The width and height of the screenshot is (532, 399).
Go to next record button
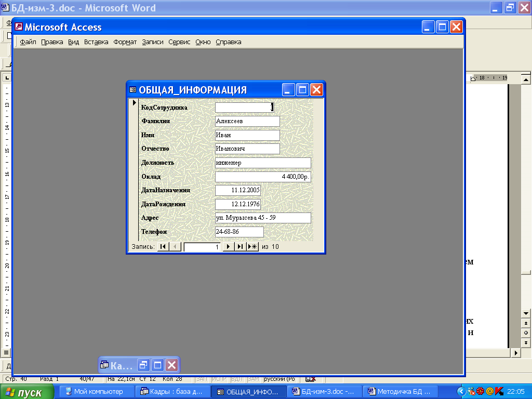(228, 247)
